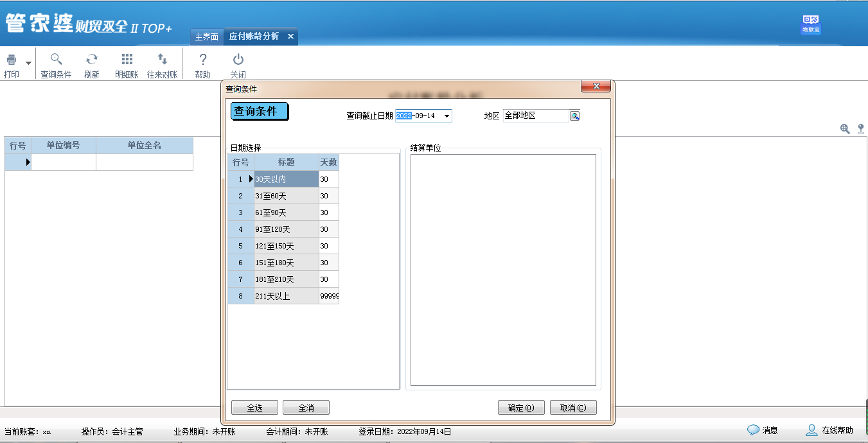Select the 61至90天 row title cell
The width and height of the screenshot is (868, 443).
tap(286, 213)
